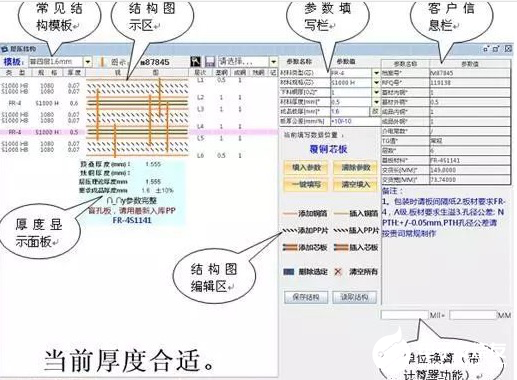Click 添加铜箔 (add copper foil) icon
517x380 pixels.
(x=290, y=213)
